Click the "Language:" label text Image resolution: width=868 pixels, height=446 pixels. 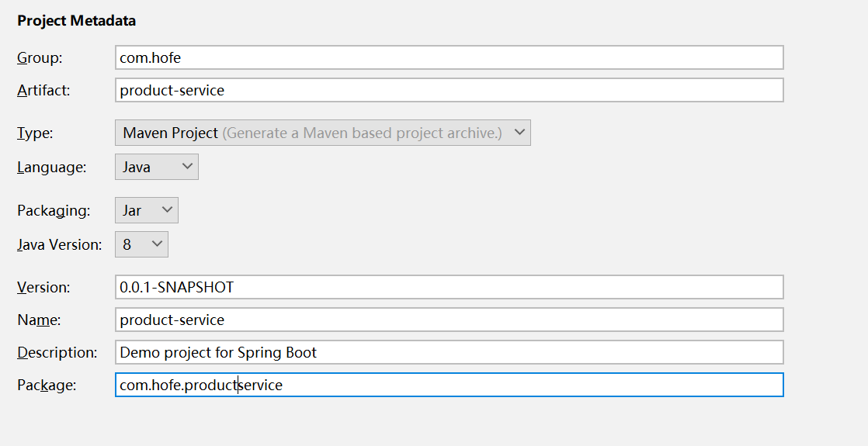click(x=52, y=168)
